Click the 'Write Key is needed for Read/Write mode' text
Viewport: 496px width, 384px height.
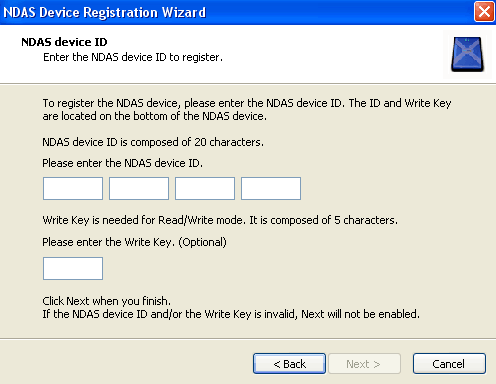(x=144, y=220)
